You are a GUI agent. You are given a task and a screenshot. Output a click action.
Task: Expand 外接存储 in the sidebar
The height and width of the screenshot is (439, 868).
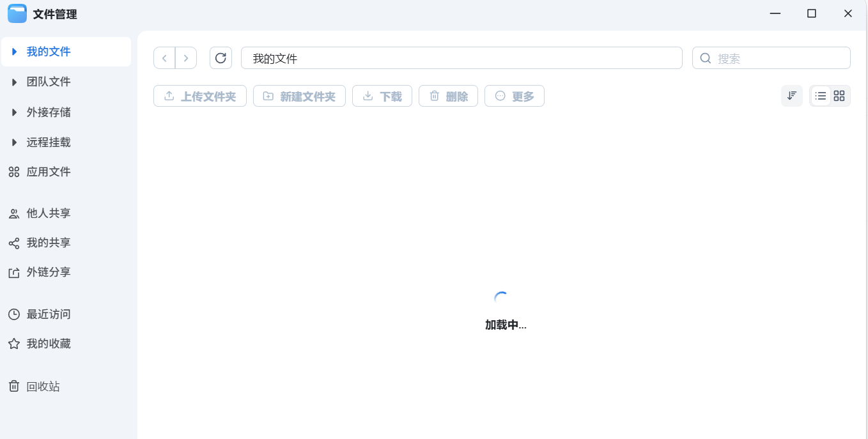[x=48, y=112]
